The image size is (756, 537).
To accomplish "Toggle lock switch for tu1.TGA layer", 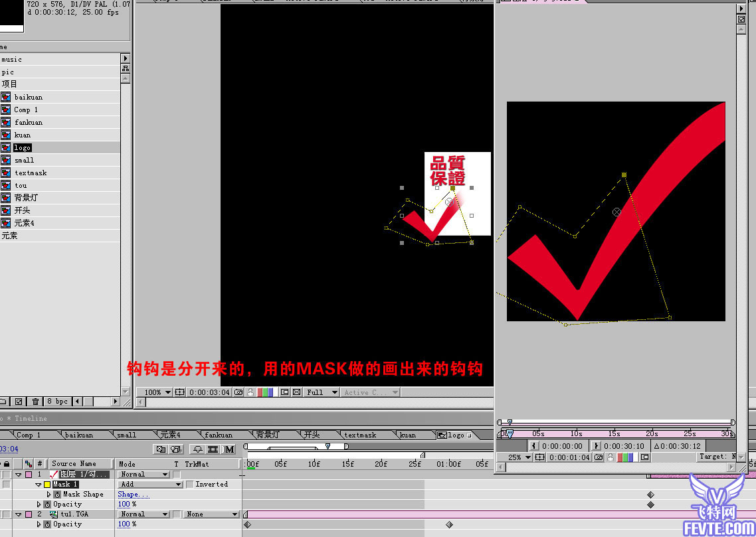I will pos(6,514).
